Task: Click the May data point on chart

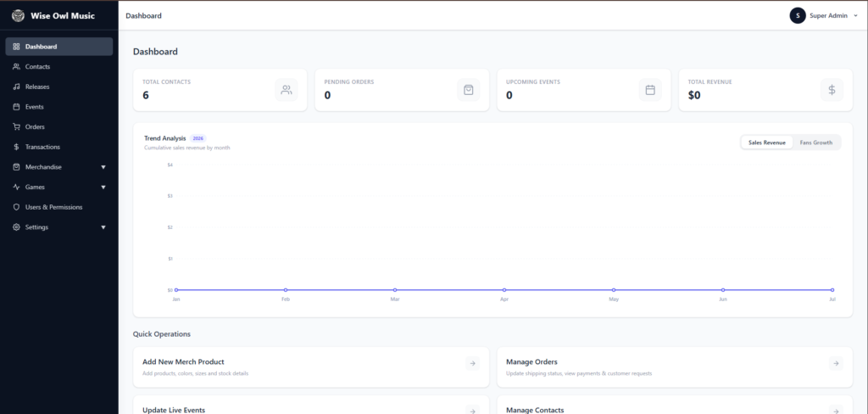Action: [614, 290]
